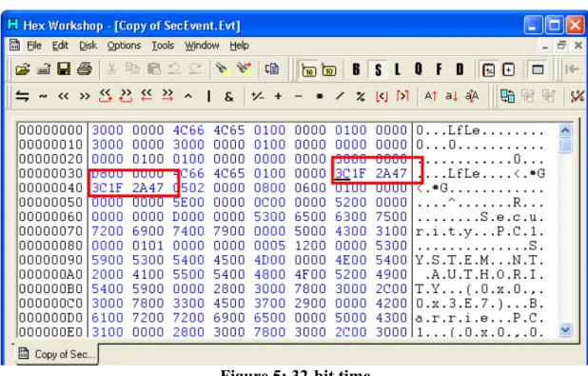Save the file with the floppy disk icon
The width and height of the screenshot is (588, 376).
click(64, 69)
